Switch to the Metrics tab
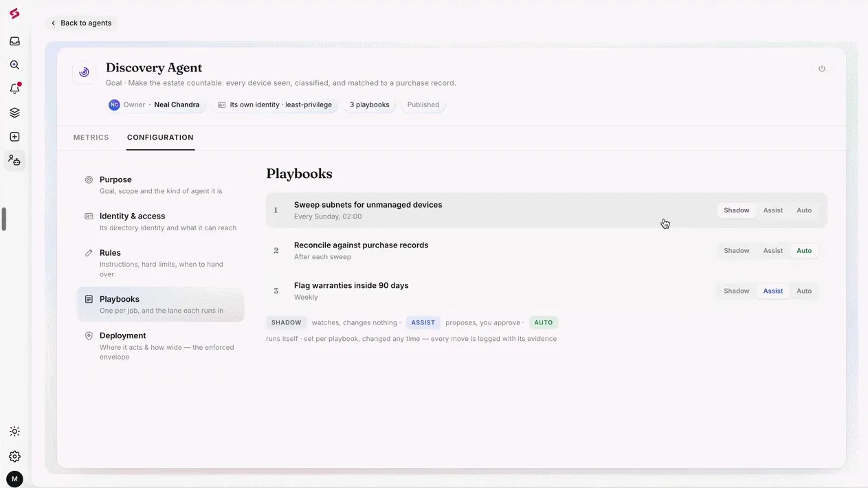This screenshot has height=488, width=868. point(91,137)
